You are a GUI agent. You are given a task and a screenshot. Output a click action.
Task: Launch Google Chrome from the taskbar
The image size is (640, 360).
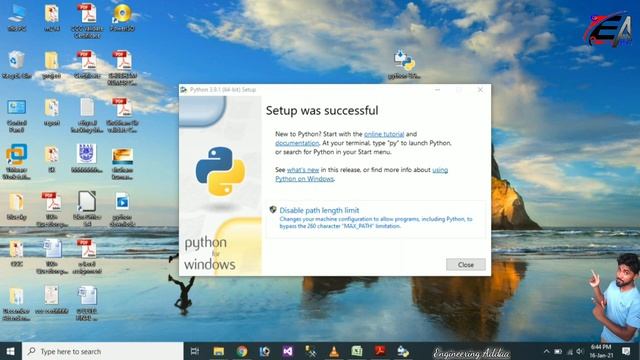(x=242, y=351)
